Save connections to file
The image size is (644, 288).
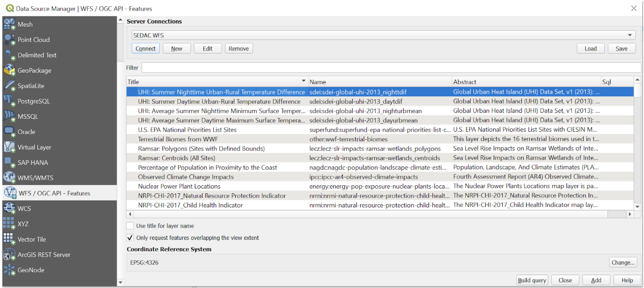(621, 49)
